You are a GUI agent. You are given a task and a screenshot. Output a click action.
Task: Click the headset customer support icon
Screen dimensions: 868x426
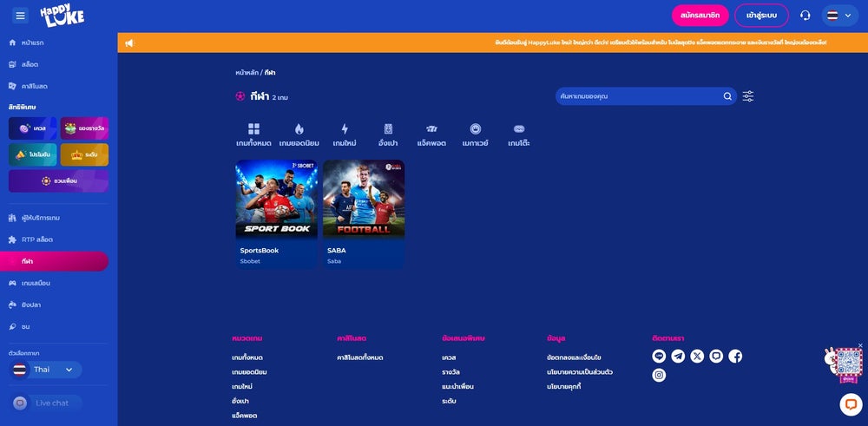click(805, 16)
